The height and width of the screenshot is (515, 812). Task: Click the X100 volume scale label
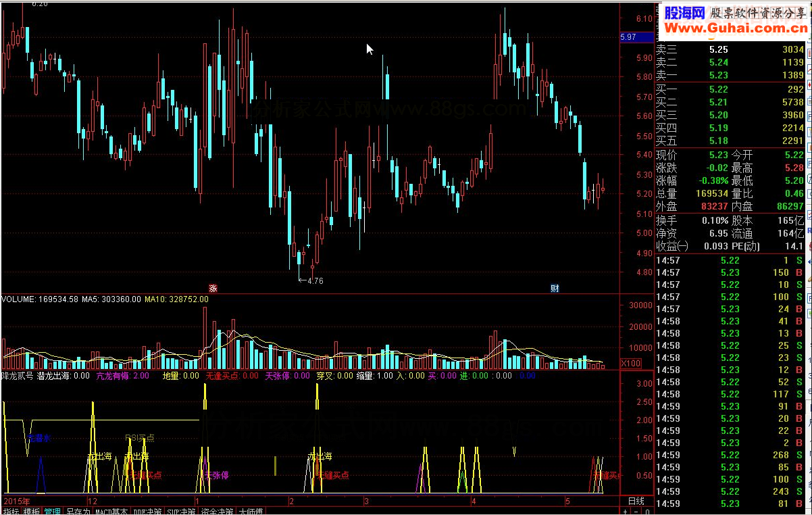pos(632,364)
